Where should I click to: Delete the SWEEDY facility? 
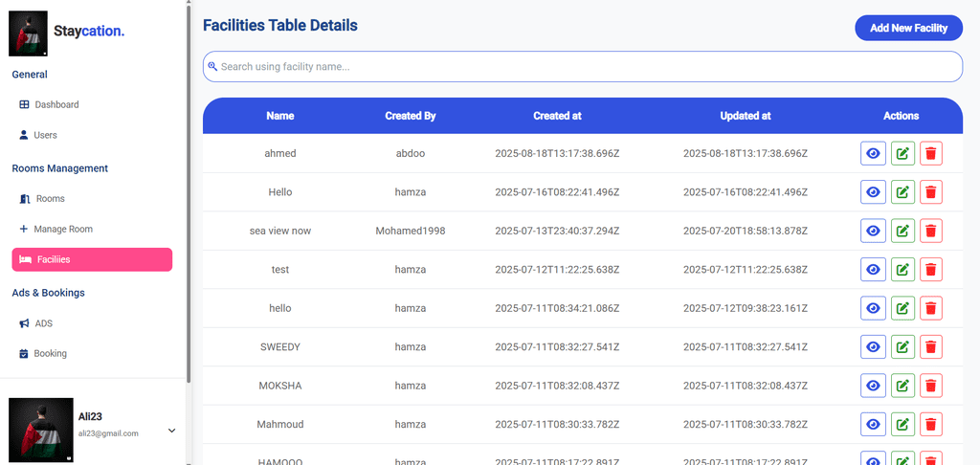930,347
